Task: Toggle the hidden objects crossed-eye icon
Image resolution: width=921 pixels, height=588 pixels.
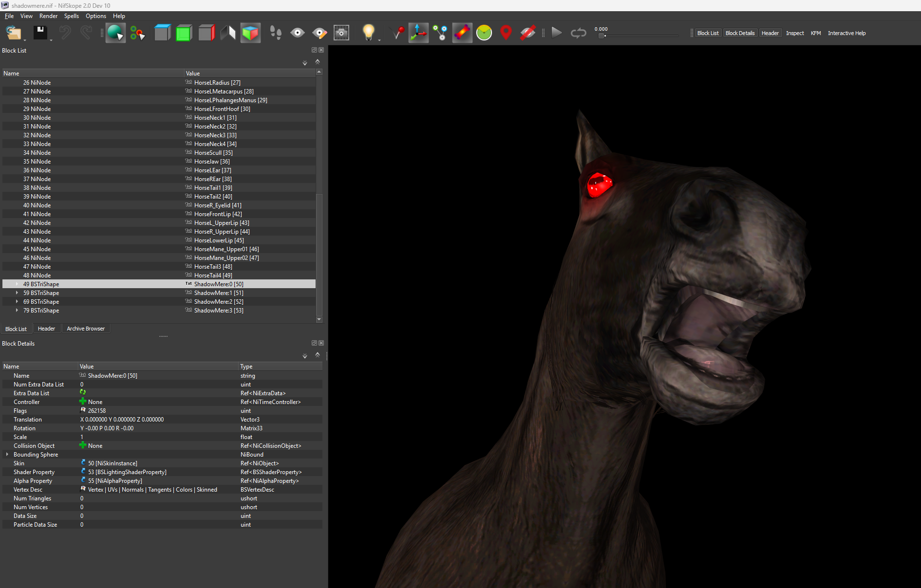Action: click(528, 33)
